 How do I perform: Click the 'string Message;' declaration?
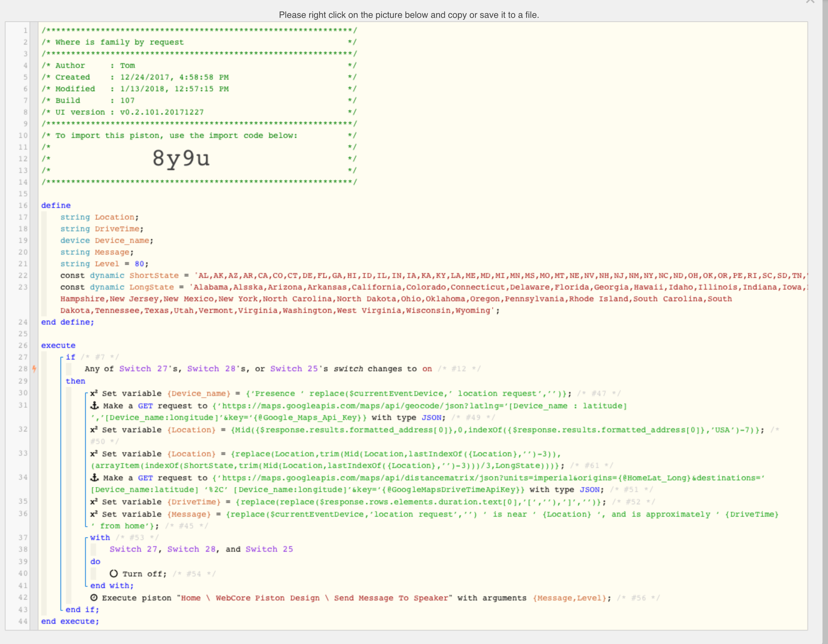click(97, 252)
